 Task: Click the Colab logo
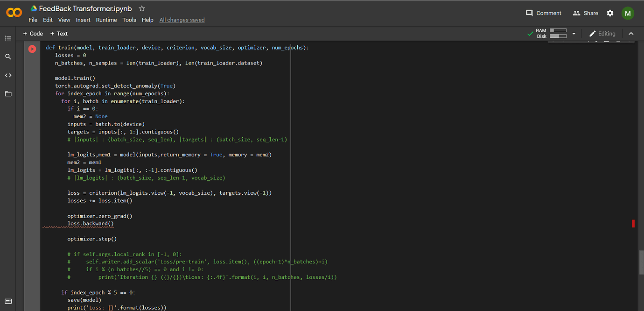[x=14, y=13]
